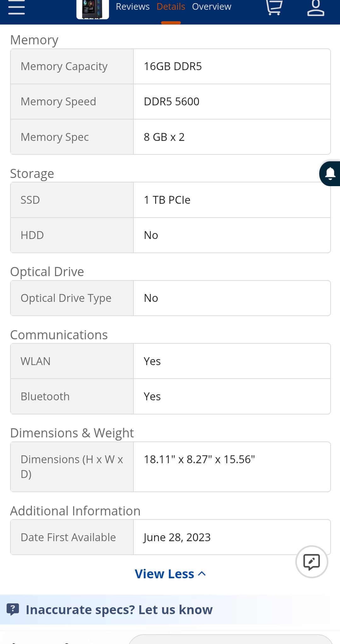Click the 1 TB PCIe SSD value
Image resolution: width=340 pixels, height=644 pixels.
point(167,200)
